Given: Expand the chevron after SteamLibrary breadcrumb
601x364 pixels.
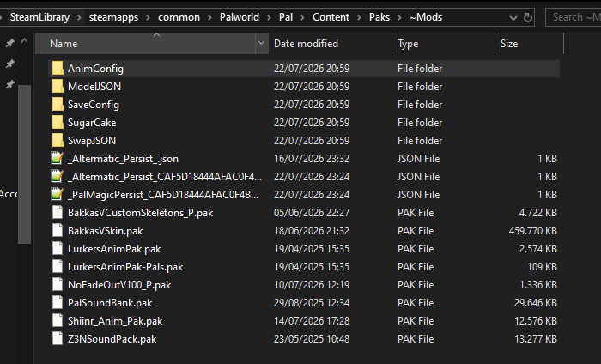Looking at the screenshot, I should point(79,17).
